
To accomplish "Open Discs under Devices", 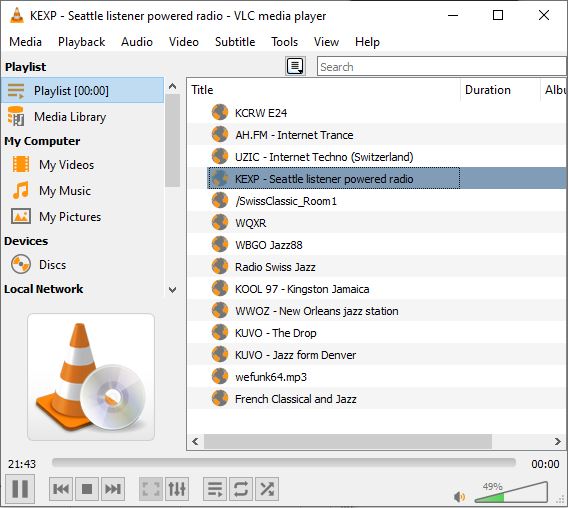I will (x=83, y=265).
